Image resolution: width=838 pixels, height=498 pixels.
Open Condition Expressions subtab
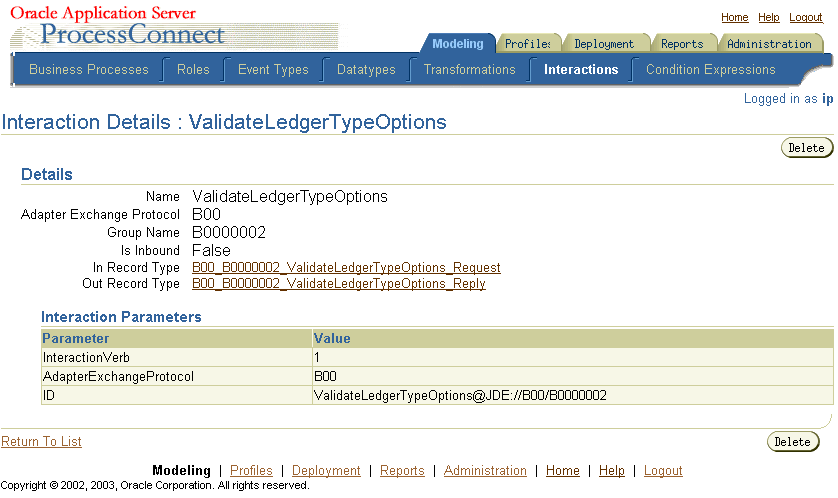pyautogui.click(x=710, y=69)
